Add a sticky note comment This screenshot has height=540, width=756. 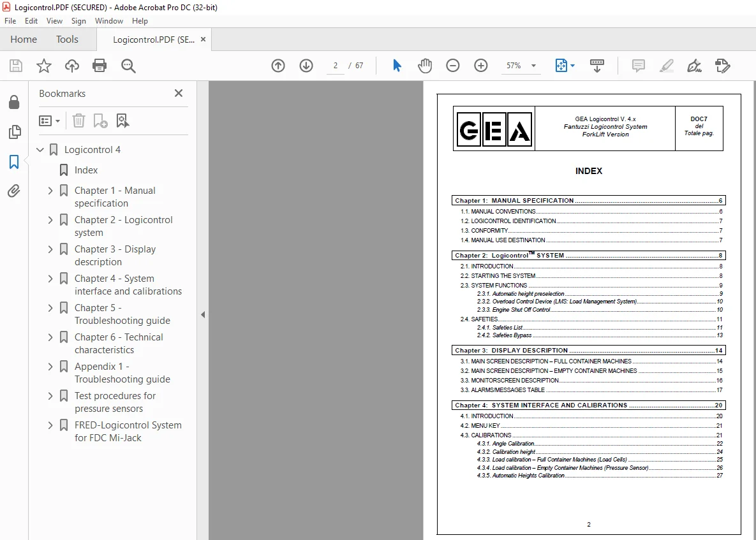coord(639,66)
